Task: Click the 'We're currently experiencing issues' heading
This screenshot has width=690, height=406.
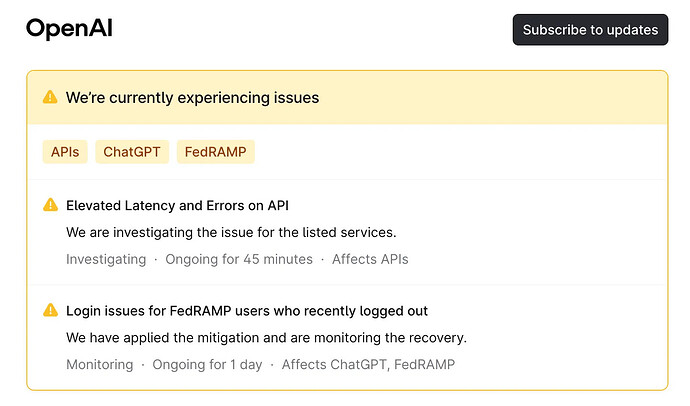Action: 192,98
